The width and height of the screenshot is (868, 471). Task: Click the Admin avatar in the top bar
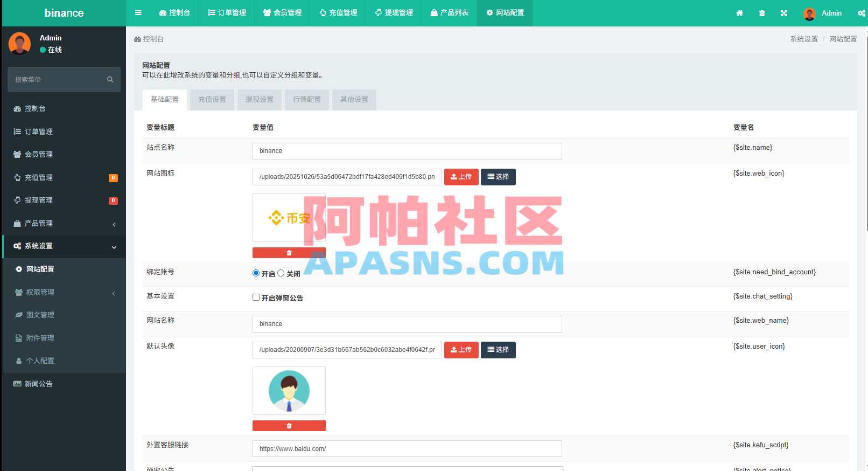click(809, 13)
